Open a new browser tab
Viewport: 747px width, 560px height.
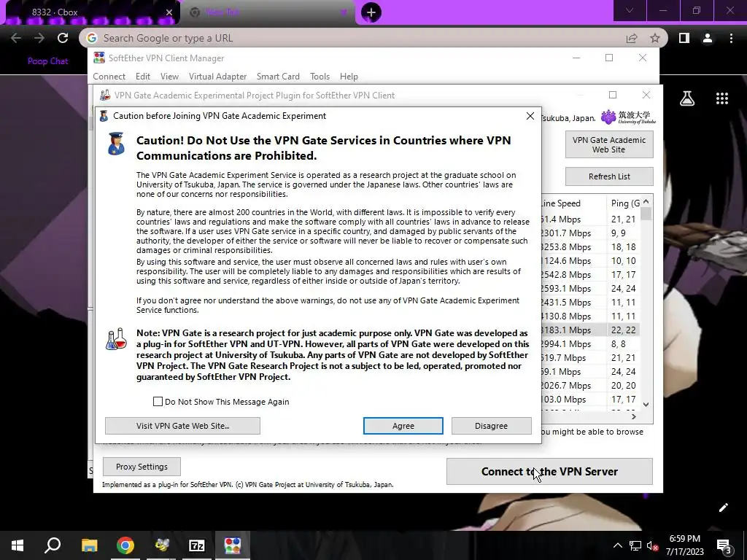(x=371, y=12)
